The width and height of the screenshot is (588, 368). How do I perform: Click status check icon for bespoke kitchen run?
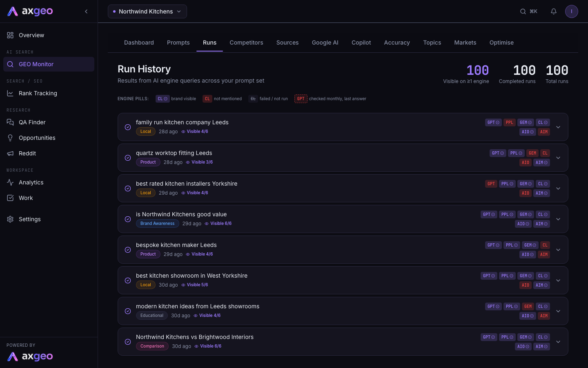click(128, 250)
